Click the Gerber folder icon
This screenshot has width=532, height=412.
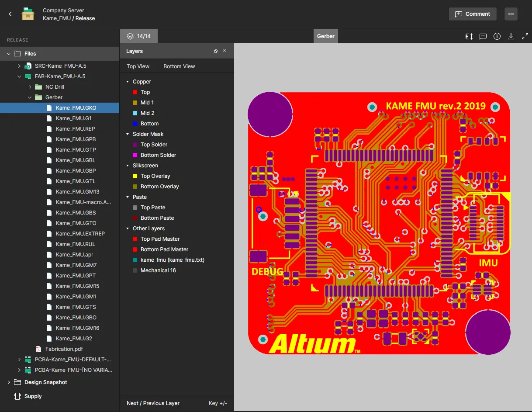(38, 97)
